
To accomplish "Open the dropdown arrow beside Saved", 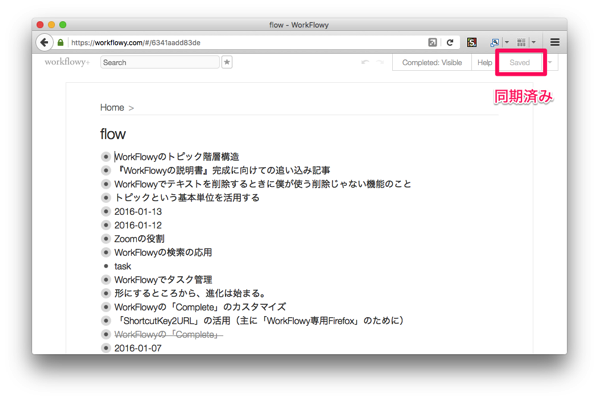I will tap(550, 62).
